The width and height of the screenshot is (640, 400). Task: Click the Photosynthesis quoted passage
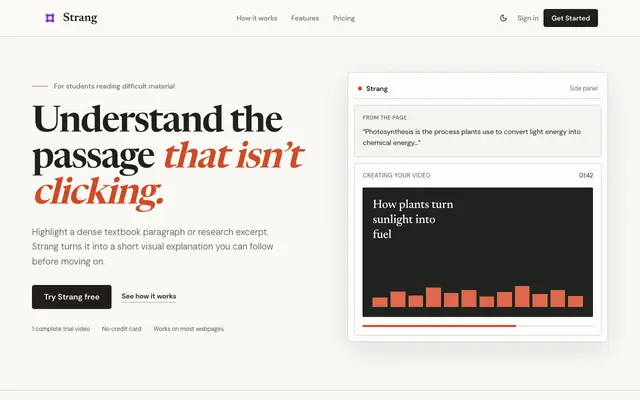[471, 137]
